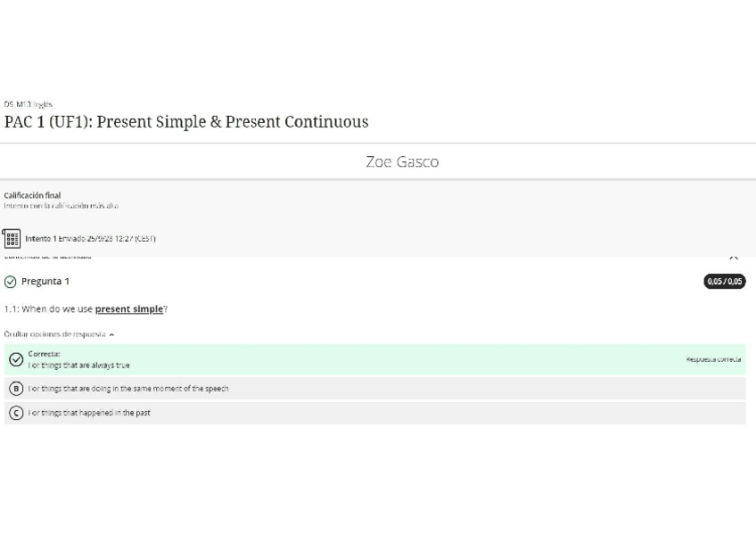This screenshot has width=756, height=534.
Task: Click the 'PAC 1 (UF1)' page title
Action: pos(185,122)
